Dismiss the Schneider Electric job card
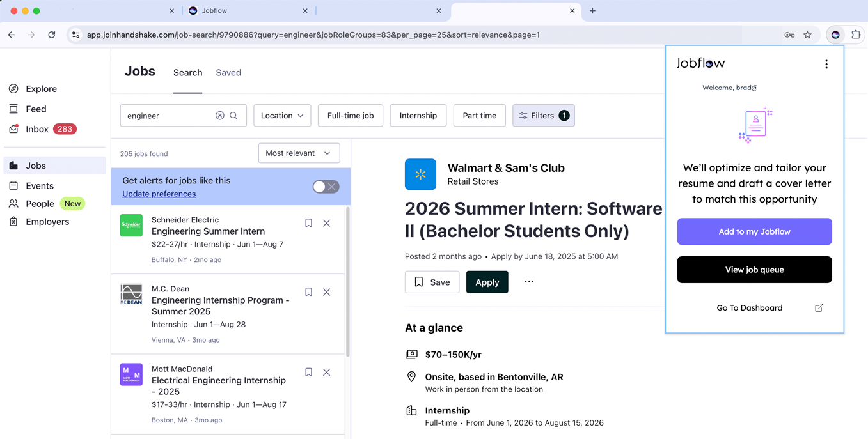The image size is (868, 439). 327,223
